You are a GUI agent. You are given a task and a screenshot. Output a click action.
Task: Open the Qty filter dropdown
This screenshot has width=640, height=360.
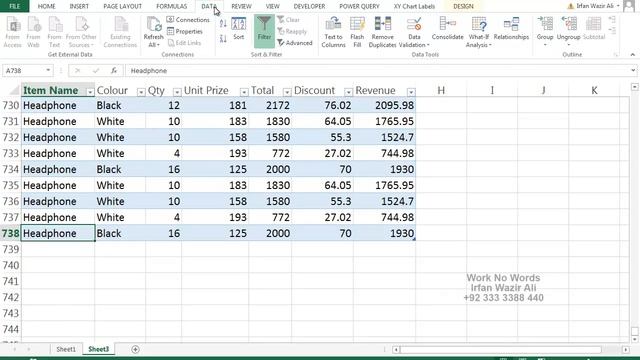(177, 92)
